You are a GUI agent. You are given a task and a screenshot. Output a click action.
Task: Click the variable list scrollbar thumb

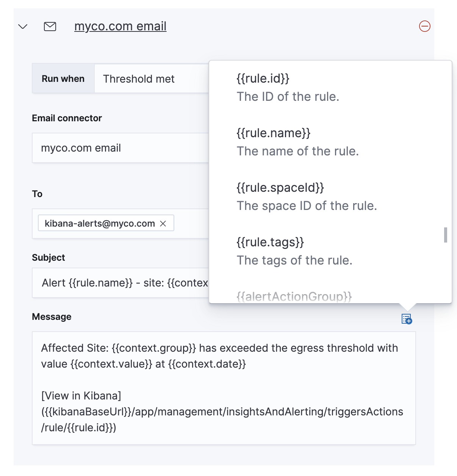click(446, 235)
